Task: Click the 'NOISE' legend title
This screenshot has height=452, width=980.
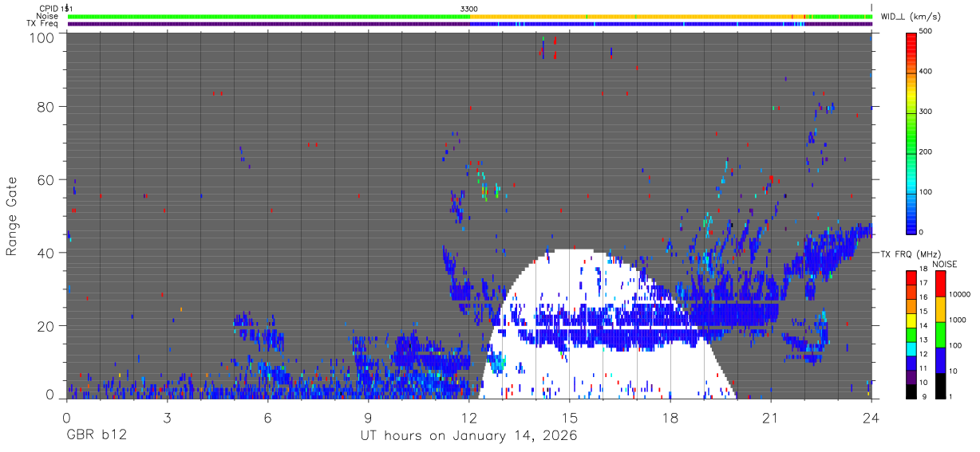Action: coord(944,264)
